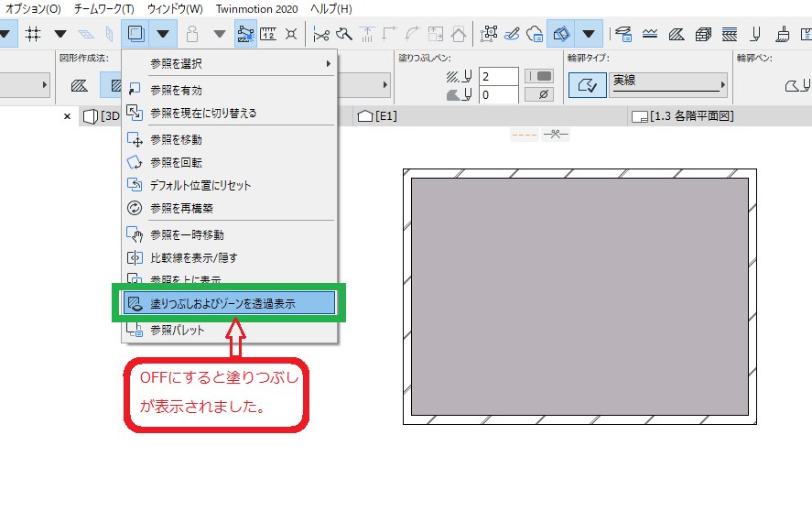Click the paintbrush materials icon
The width and height of the screenshot is (812, 511).
pyautogui.click(x=783, y=34)
